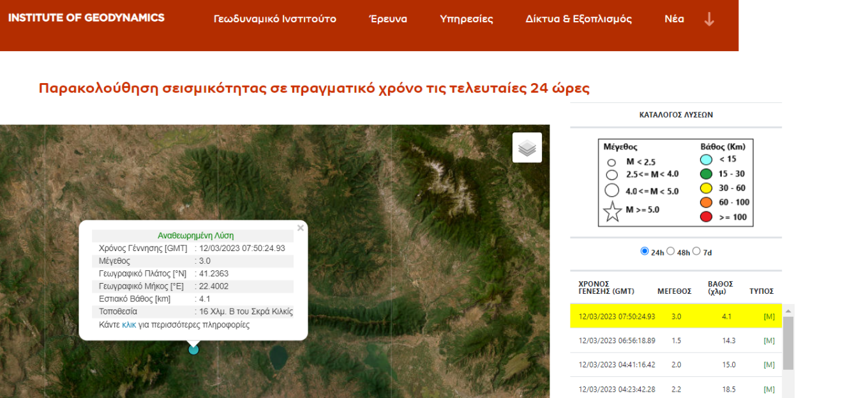Image resolution: width=868 pixels, height=398 pixels.
Task: Click the green 15 - 30 depth swatch
Action: pyautogui.click(x=707, y=174)
